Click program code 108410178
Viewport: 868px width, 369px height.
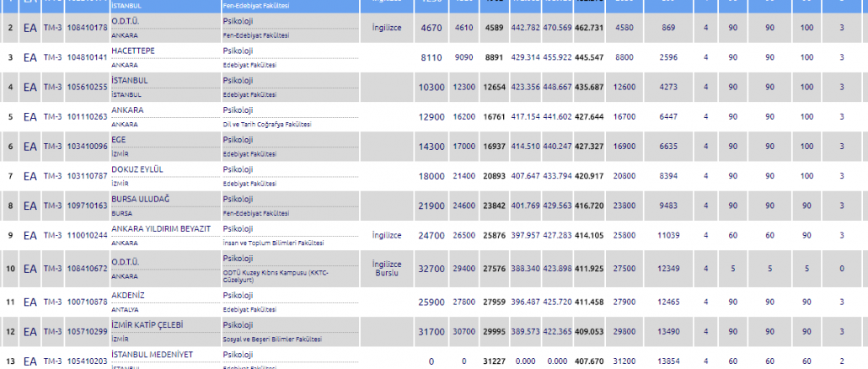click(87, 28)
